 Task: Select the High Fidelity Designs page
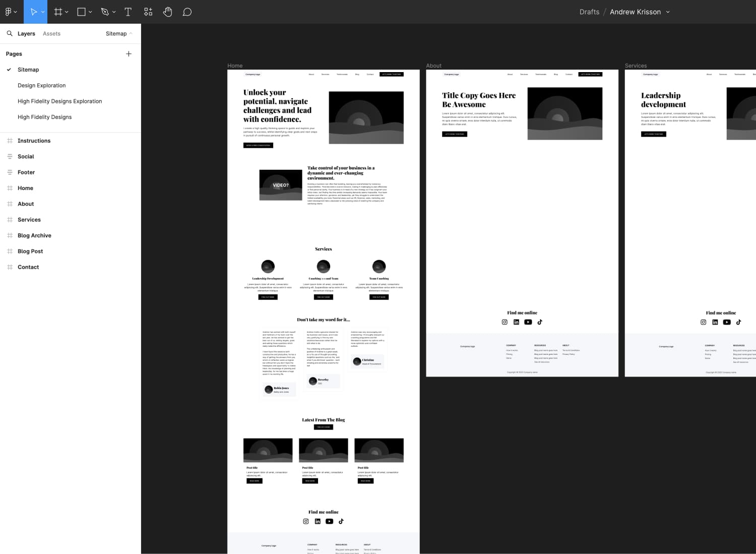(45, 116)
